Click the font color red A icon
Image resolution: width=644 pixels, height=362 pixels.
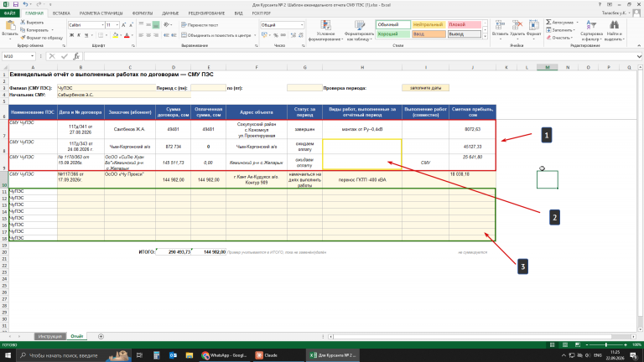click(127, 35)
